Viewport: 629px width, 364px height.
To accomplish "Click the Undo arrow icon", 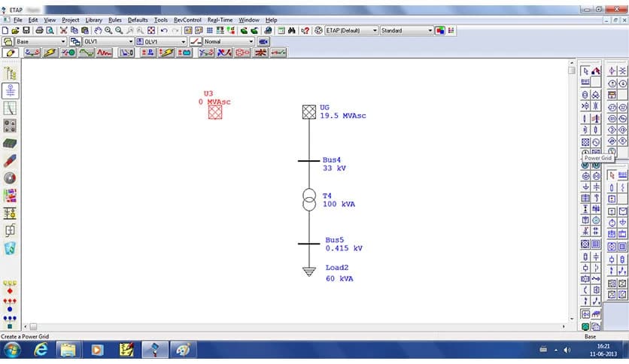I will click(x=163, y=30).
